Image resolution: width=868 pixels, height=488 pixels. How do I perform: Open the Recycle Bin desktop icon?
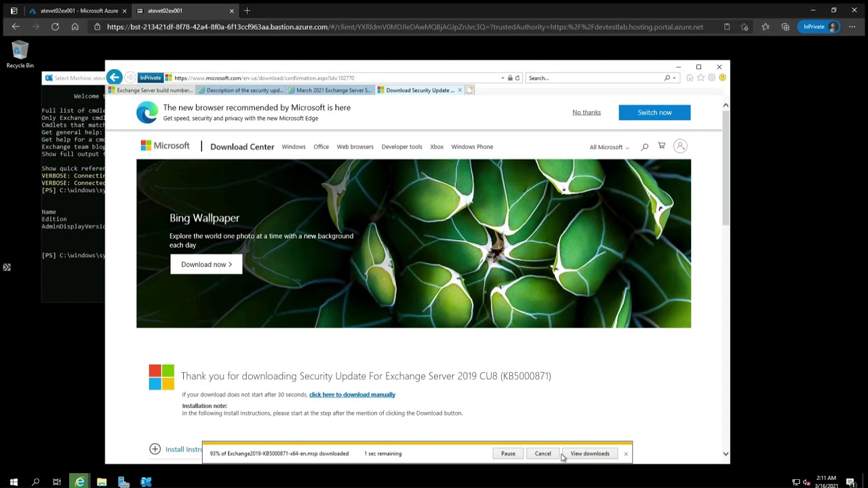tap(20, 54)
